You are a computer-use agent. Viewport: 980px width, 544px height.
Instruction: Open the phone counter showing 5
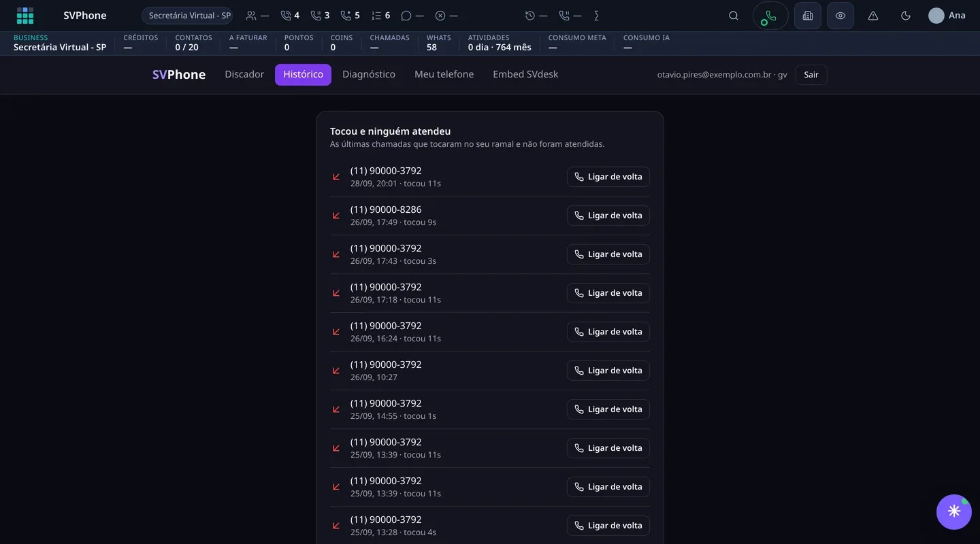[350, 16]
